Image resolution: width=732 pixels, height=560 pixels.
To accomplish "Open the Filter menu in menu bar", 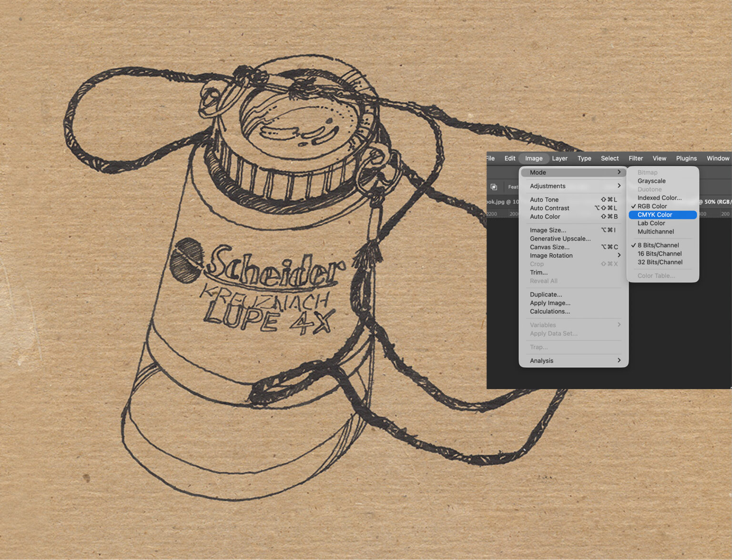I will coord(635,159).
